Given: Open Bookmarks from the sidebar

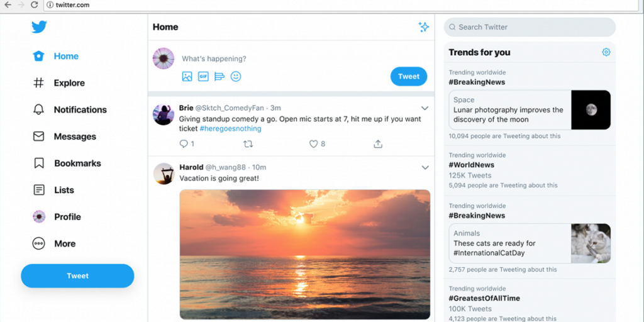Looking at the screenshot, I should click(x=67, y=164).
